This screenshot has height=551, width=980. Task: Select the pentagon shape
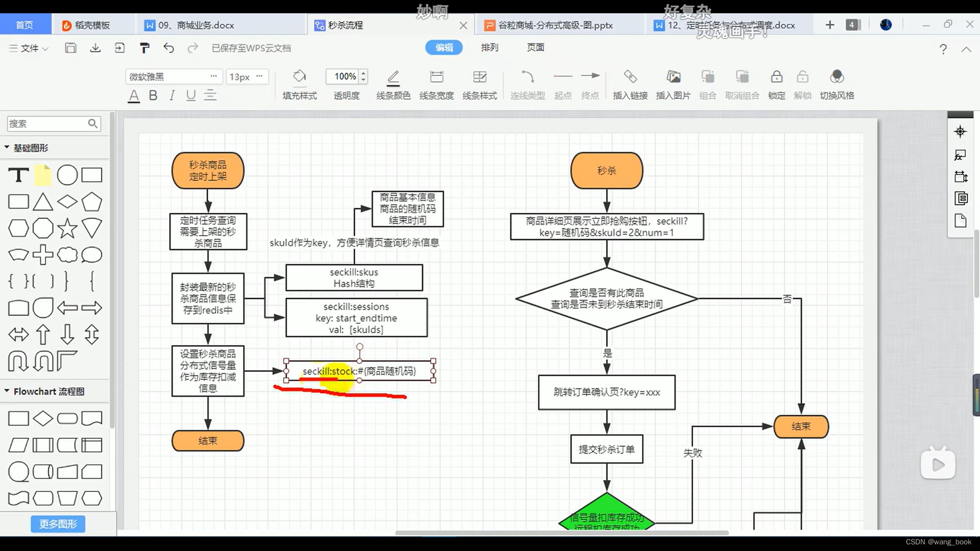pyautogui.click(x=92, y=202)
